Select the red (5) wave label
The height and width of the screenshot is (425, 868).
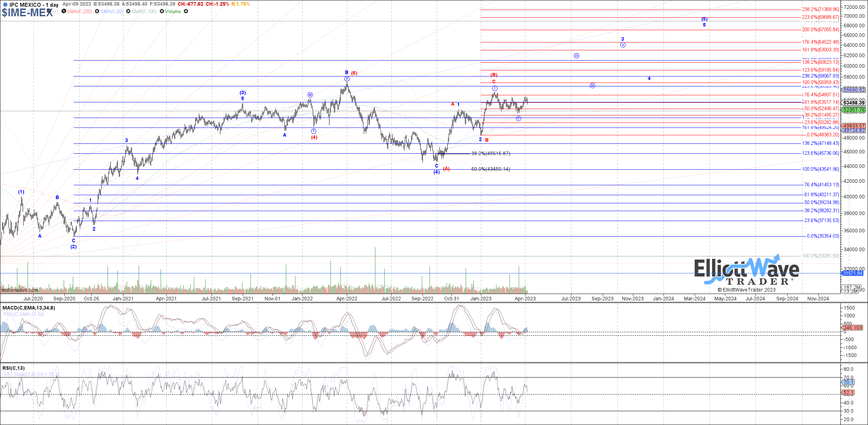(x=354, y=73)
